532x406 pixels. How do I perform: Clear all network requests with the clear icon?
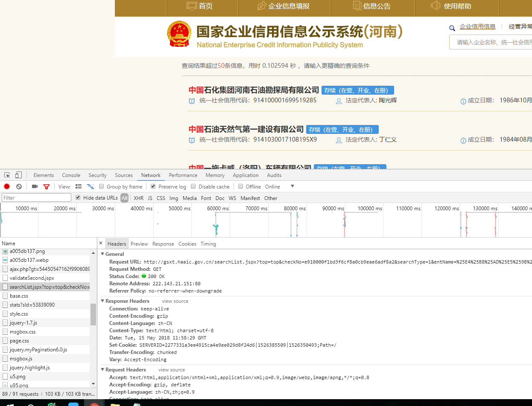[18, 186]
